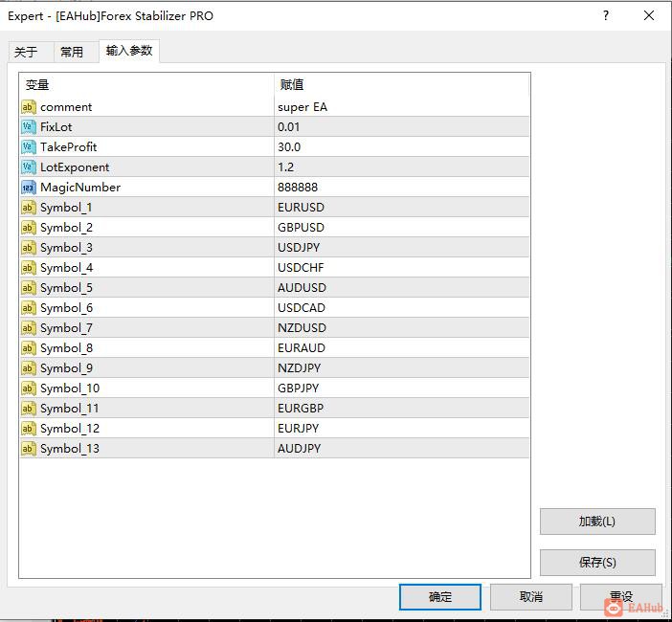Click the string icon beside Symbol_3

29,248
